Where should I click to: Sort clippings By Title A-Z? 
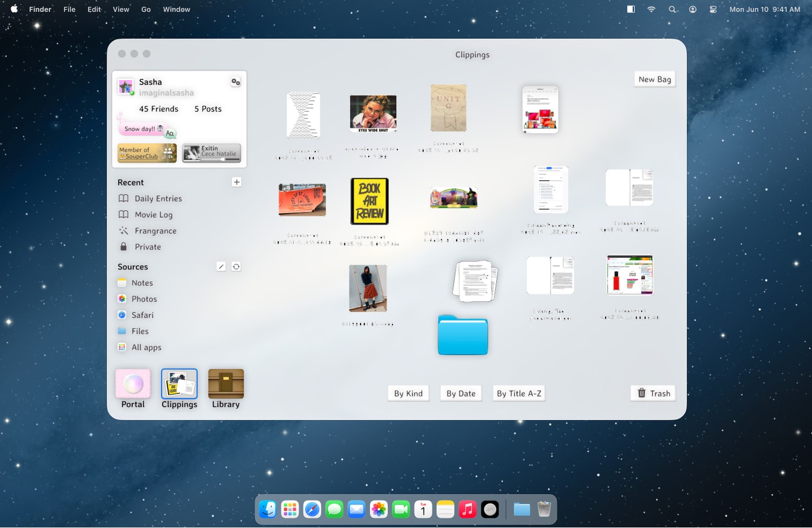tap(519, 394)
